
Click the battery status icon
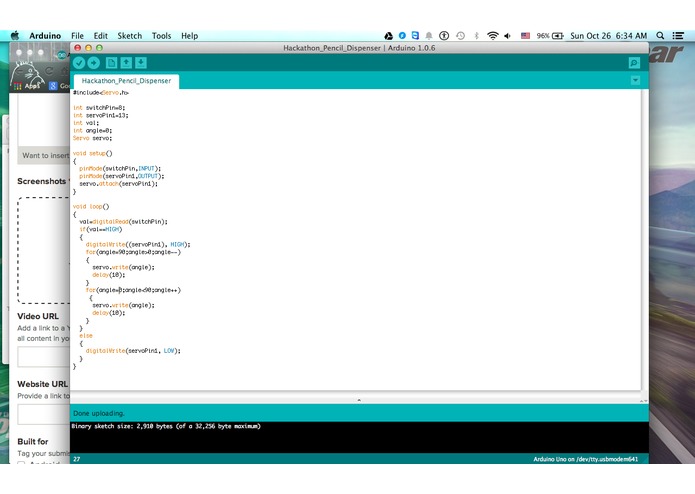pos(557,36)
